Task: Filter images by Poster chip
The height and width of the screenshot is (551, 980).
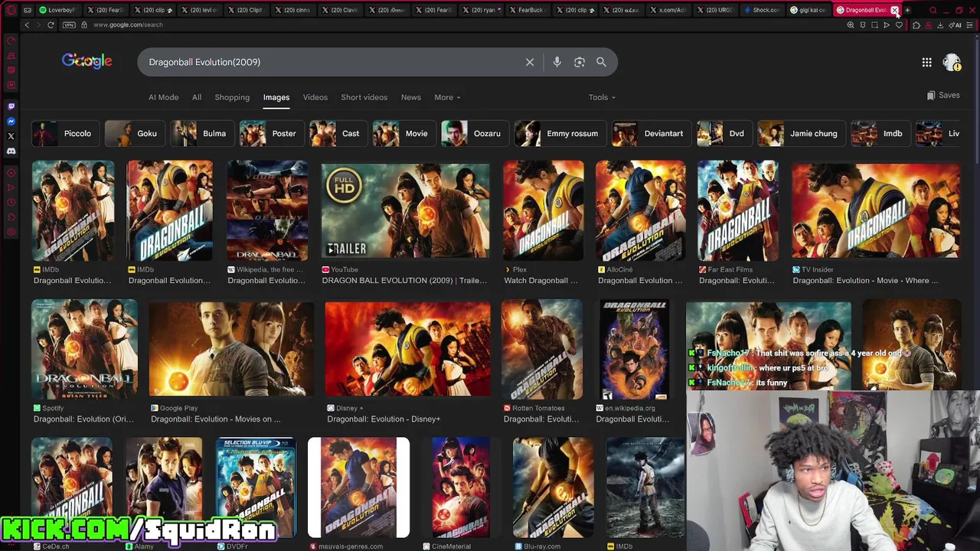Action: (x=272, y=133)
